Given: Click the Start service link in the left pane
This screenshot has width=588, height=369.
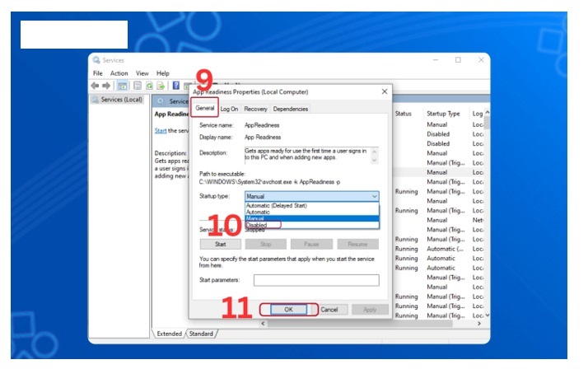Looking at the screenshot, I should [x=161, y=131].
